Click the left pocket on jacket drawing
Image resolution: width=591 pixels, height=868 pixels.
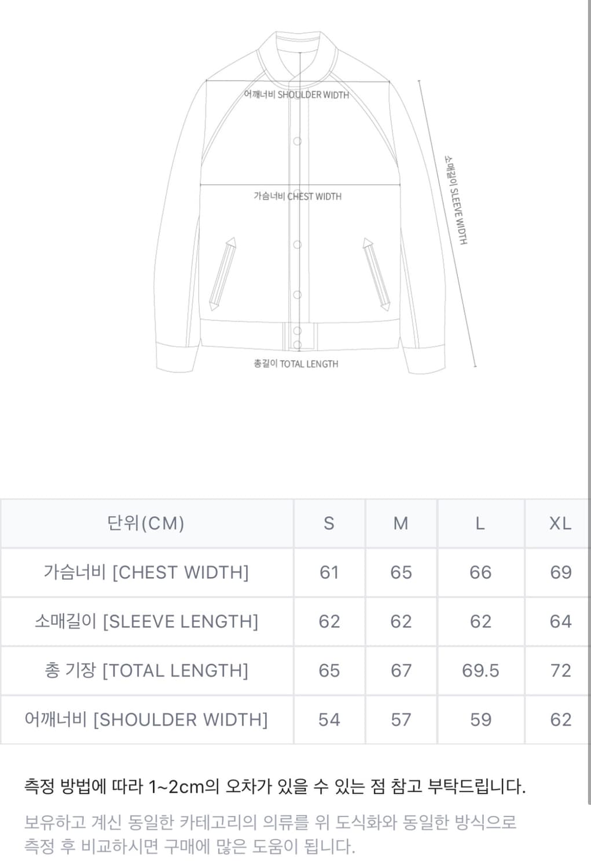(x=223, y=274)
